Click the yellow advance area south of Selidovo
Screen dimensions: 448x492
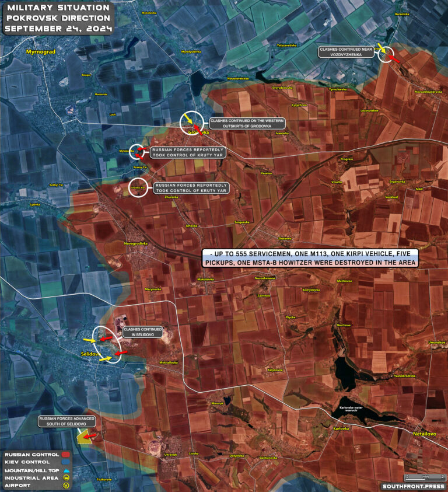pos(86,435)
